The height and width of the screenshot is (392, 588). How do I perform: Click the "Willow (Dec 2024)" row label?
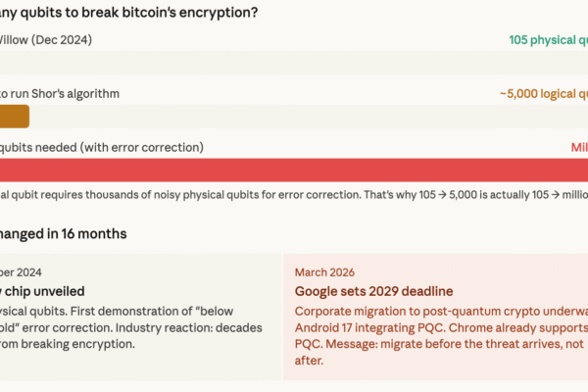click(49, 40)
